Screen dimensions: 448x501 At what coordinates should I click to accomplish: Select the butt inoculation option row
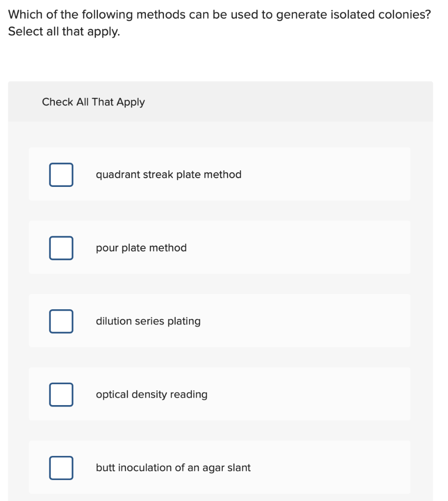pyautogui.click(x=219, y=468)
